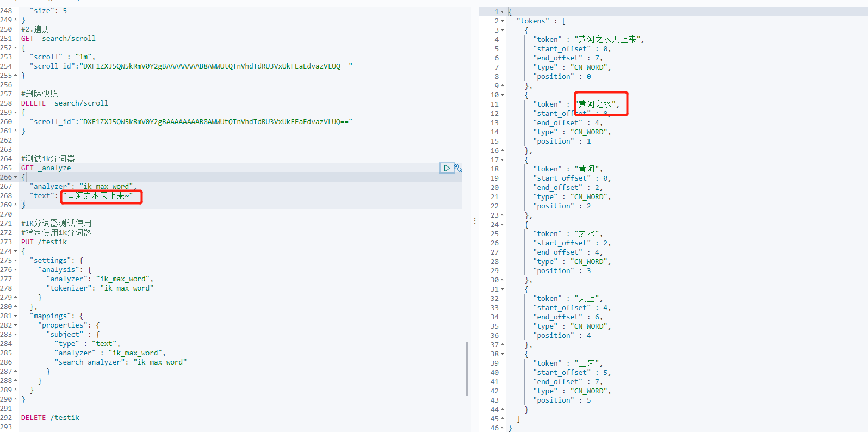Click the GET _search/scroll request line
This screenshot has width=868, height=432.
[58, 39]
